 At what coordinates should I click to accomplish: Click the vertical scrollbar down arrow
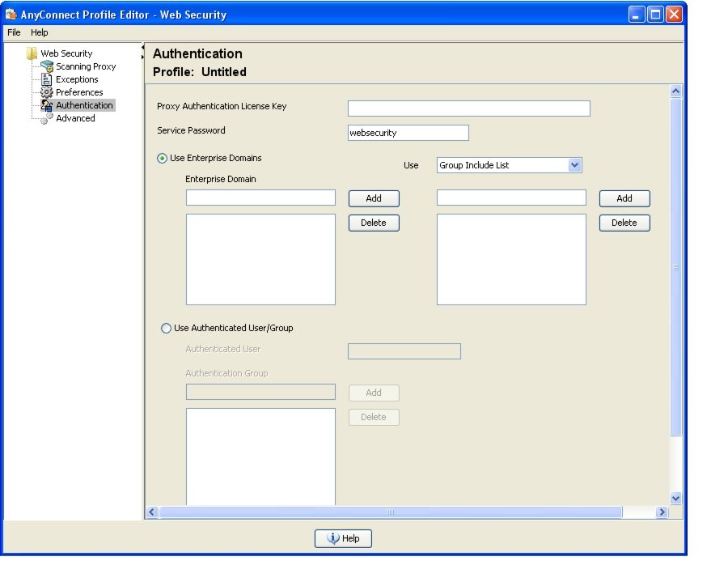pyautogui.click(x=676, y=499)
